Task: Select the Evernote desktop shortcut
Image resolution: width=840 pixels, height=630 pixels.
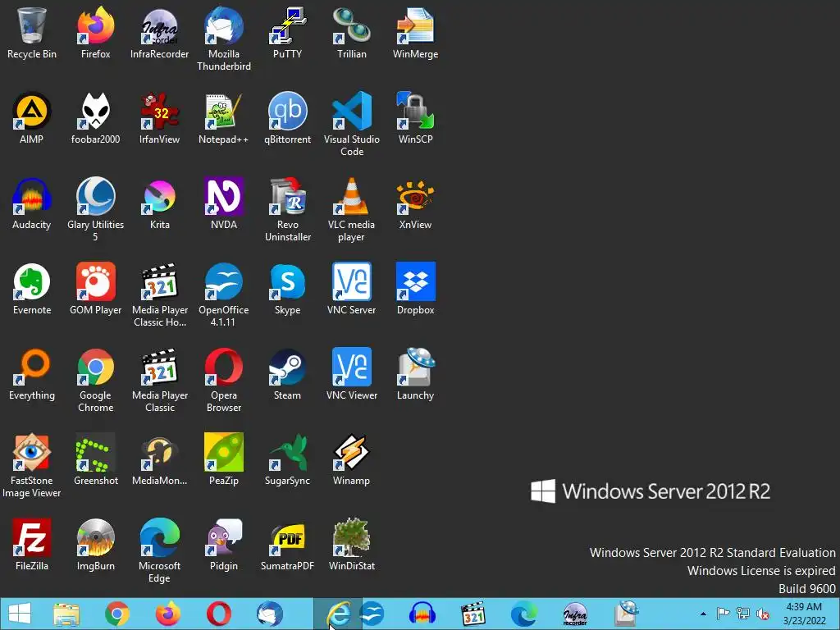Action: click(x=32, y=289)
